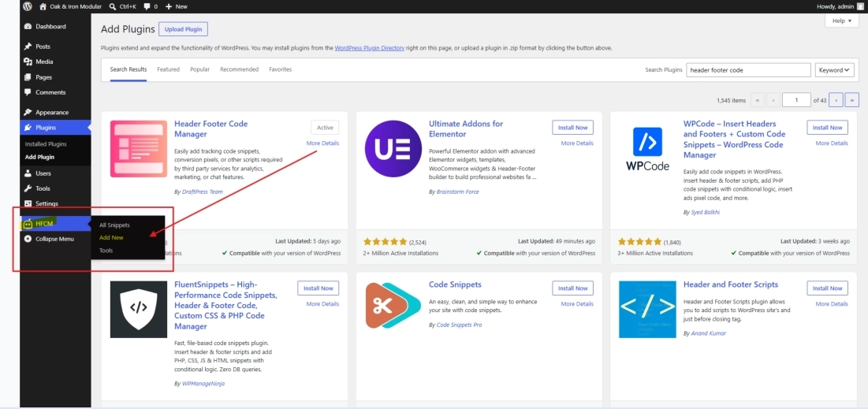Install the Code Snippets plugin
Screen dimensions: 868x409
click(x=572, y=288)
